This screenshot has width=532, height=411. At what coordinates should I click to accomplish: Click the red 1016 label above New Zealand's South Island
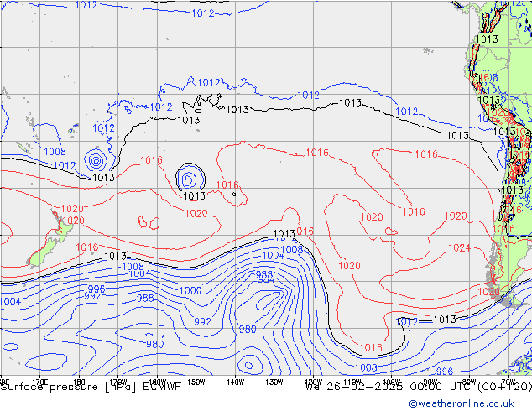coord(87,247)
